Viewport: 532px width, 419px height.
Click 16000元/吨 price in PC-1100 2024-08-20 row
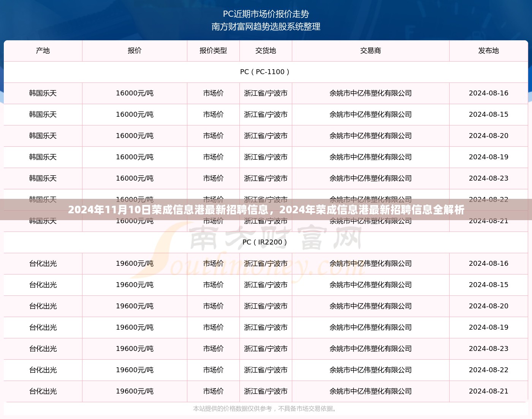click(135, 136)
